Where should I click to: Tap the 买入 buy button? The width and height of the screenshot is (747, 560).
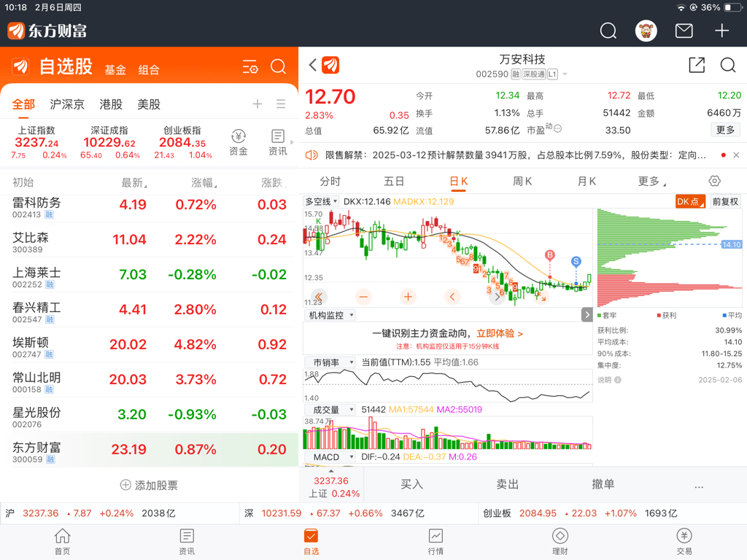coord(411,484)
